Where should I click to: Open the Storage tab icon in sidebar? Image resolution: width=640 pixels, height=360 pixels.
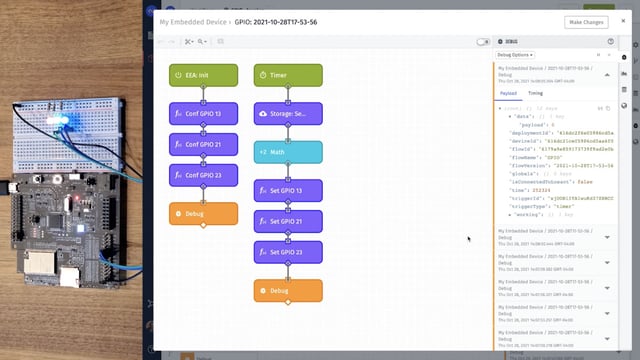pyautogui.click(x=624, y=89)
